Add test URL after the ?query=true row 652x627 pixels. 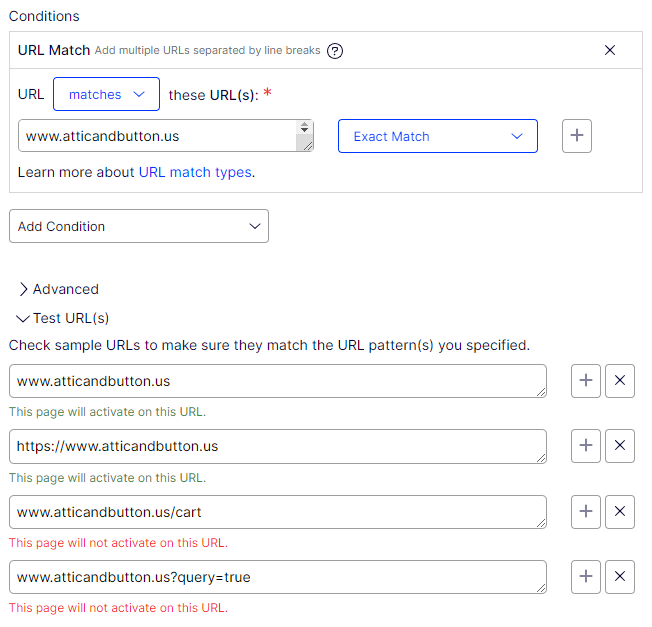tap(586, 577)
